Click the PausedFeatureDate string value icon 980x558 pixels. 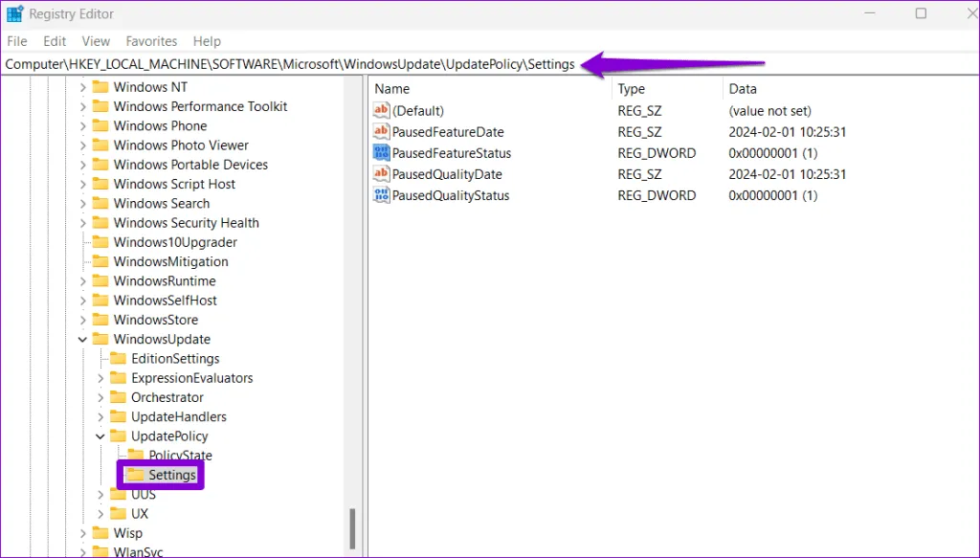coord(382,132)
